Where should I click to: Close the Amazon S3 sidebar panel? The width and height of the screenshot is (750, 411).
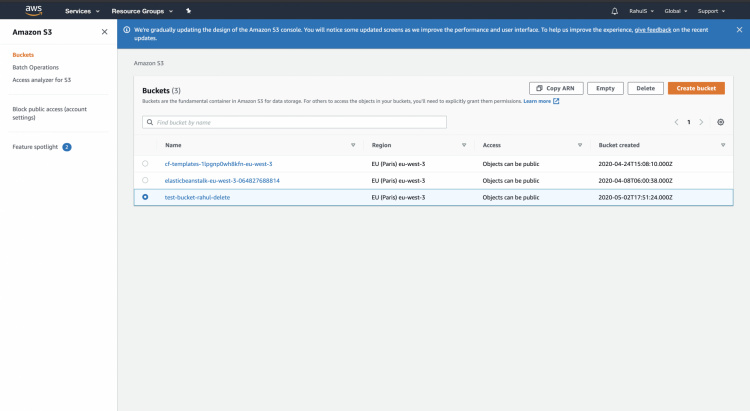coord(105,32)
